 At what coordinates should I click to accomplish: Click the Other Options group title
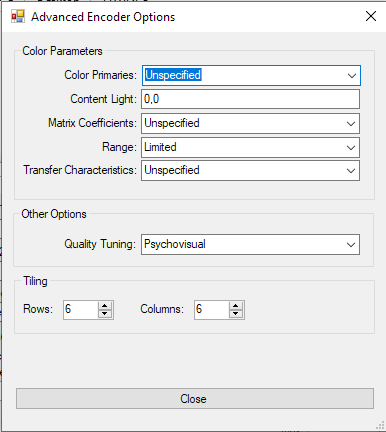click(54, 214)
